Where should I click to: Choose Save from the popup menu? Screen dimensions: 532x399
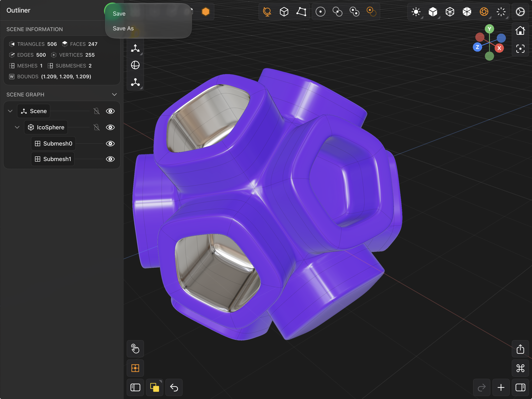pyautogui.click(x=119, y=14)
